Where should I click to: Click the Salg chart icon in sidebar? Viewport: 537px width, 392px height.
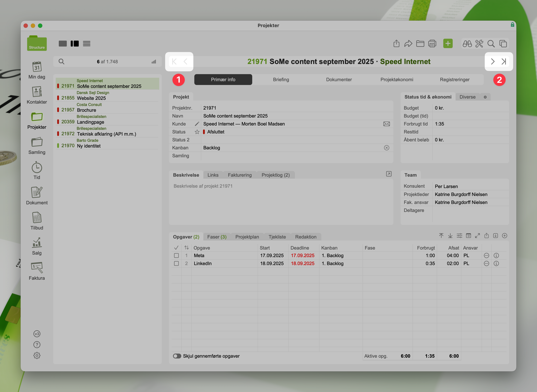37,243
